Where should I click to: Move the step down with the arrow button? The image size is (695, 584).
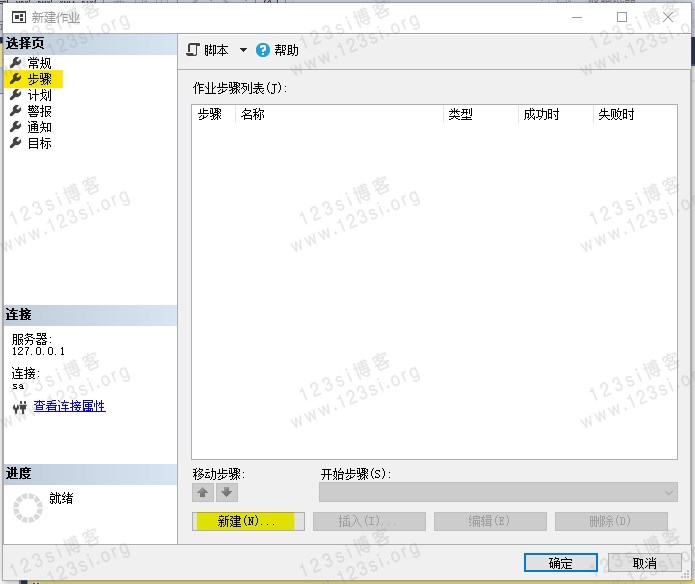coord(227,493)
